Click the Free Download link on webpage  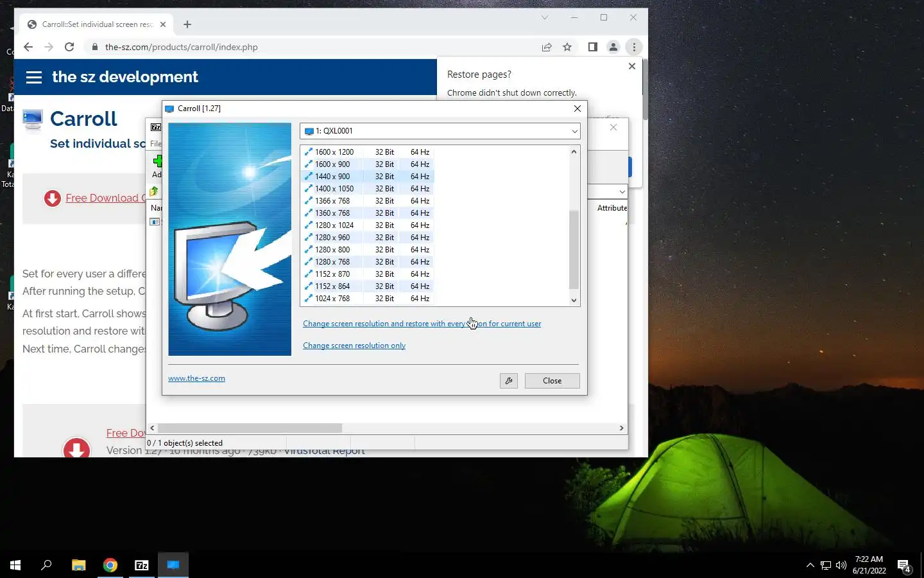point(105,198)
